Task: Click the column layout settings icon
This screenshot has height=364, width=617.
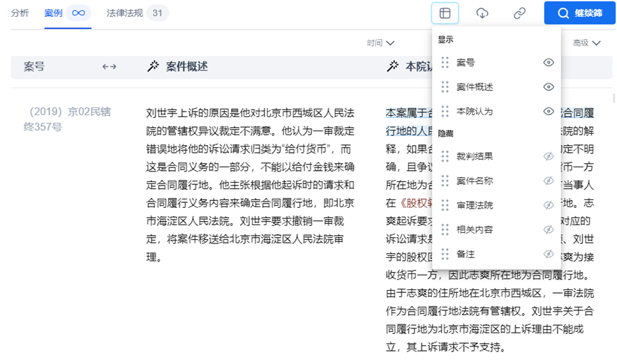Action: 445,13
